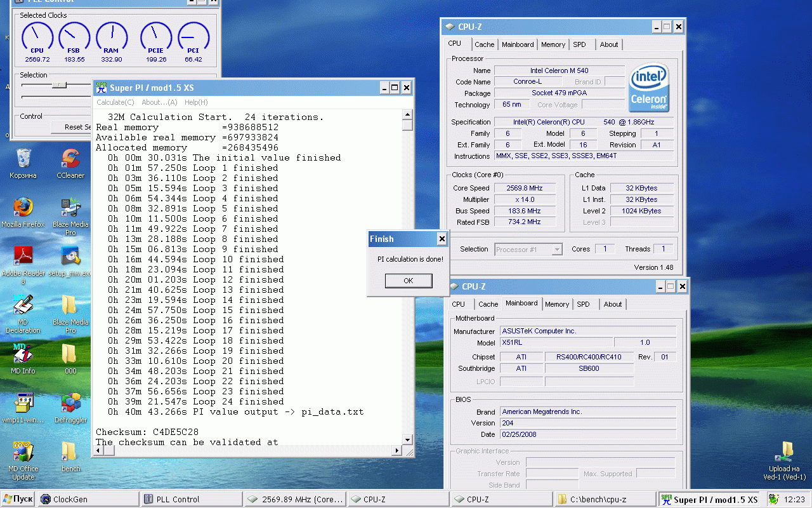
Task: Switch to About tab in upper CPU-Z
Action: [609, 44]
